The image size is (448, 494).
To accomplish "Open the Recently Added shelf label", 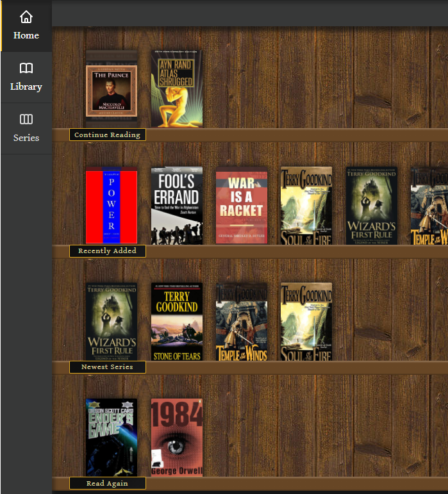I will (x=108, y=251).
